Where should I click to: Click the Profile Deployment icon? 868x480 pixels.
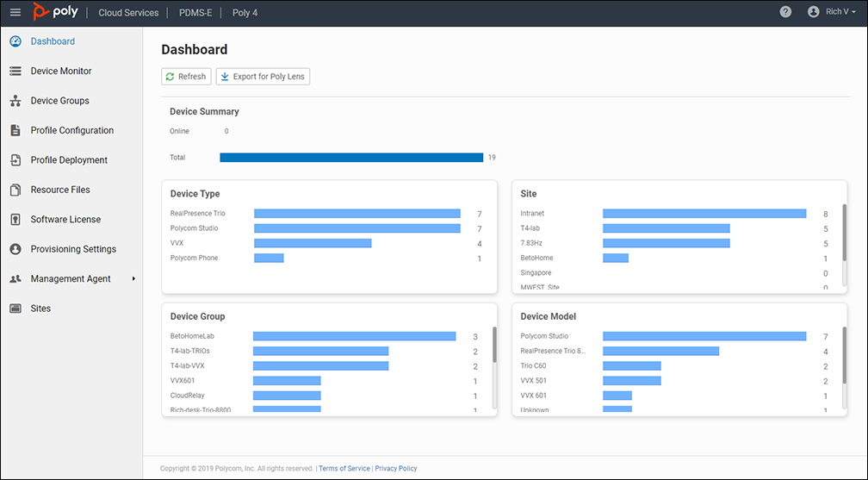(15, 160)
